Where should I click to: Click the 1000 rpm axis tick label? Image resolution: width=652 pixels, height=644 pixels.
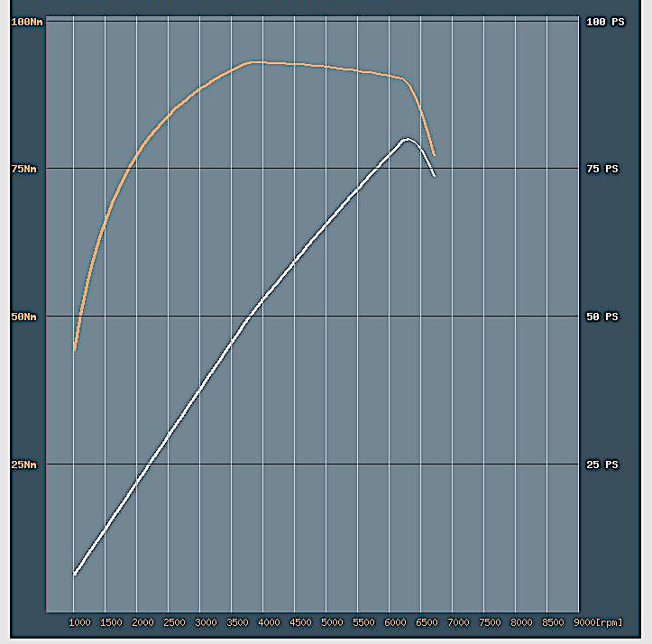[79, 622]
